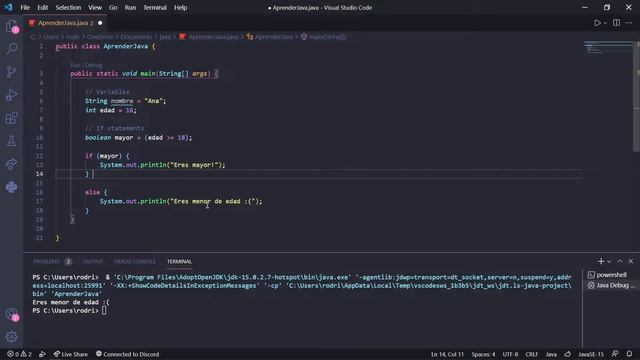
Task: Click the Java language status icon
Action: coord(568,354)
